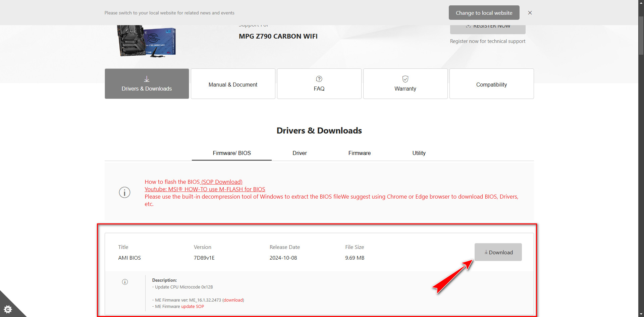Image resolution: width=644 pixels, height=317 pixels.
Task: Open the Drivers & Downloads section
Action: click(147, 84)
